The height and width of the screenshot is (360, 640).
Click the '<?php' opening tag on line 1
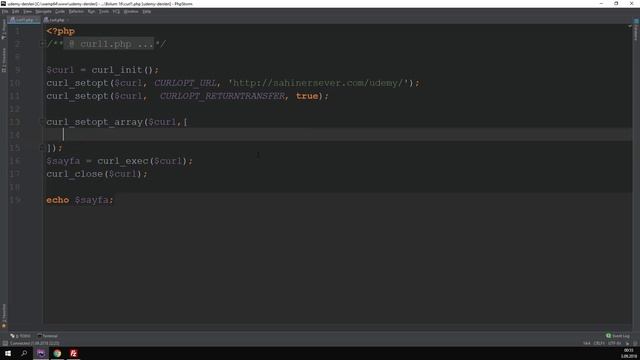click(60, 31)
